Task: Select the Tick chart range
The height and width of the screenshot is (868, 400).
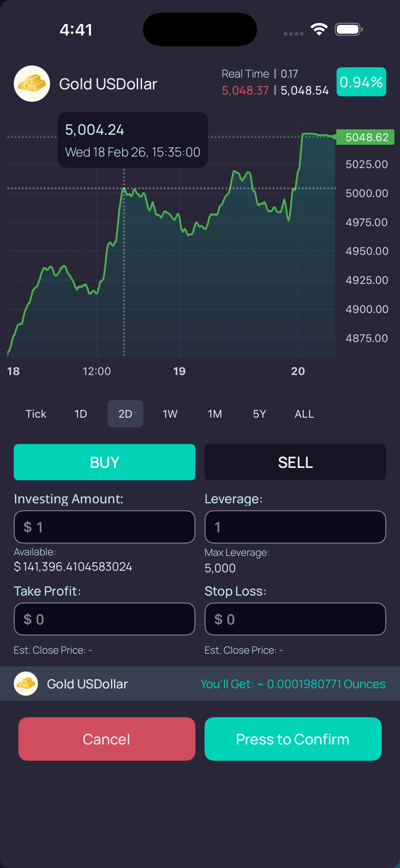Action: point(36,414)
